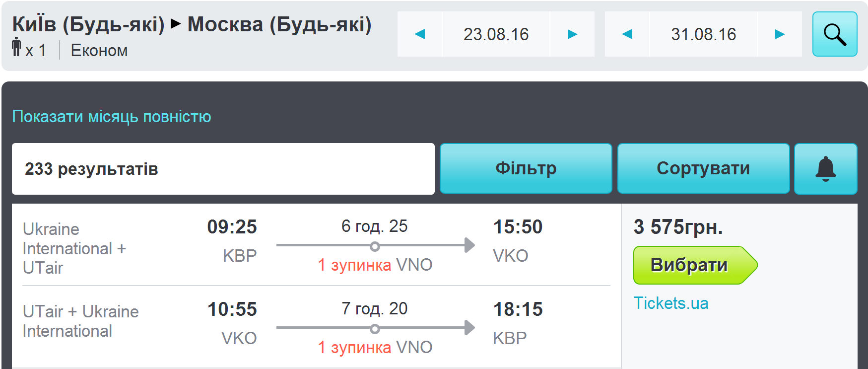Viewport: 868px width, 369px height.
Task: Go to next departure date arrow
Action: (x=572, y=34)
